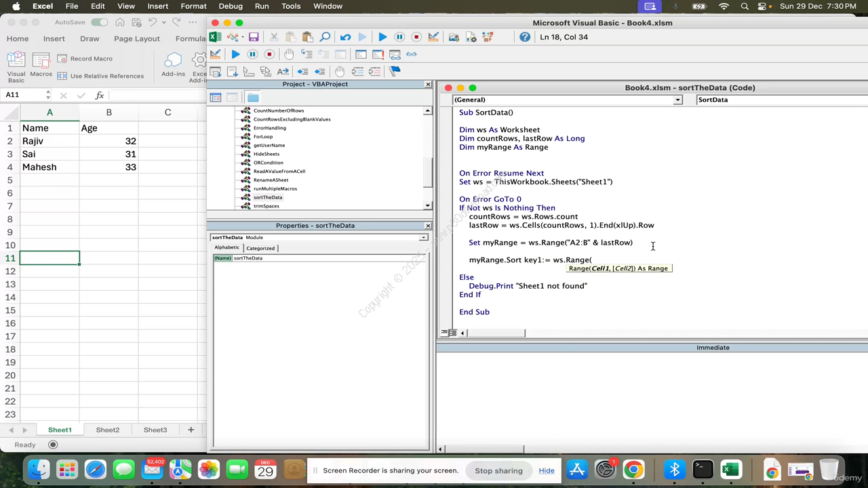Screen dimensions: 868x488
Task: Open Google Chrome from the Dock
Action: pyautogui.click(x=633, y=469)
